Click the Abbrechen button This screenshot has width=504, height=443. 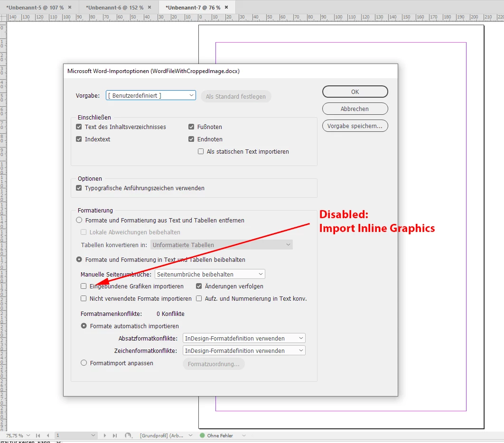(355, 109)
